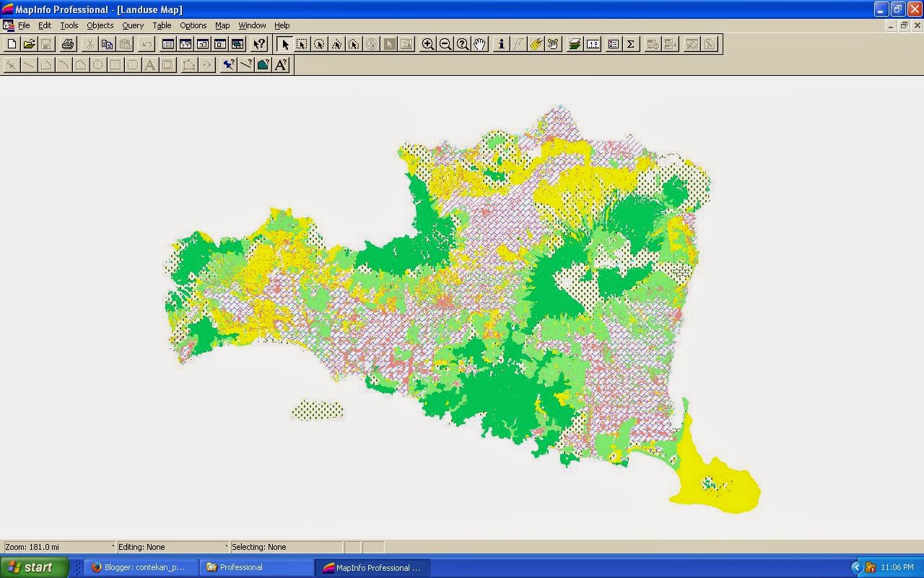This screenshot has width=924, height=578.
Task: Print the map with printer icon
Action: point(68,44)
